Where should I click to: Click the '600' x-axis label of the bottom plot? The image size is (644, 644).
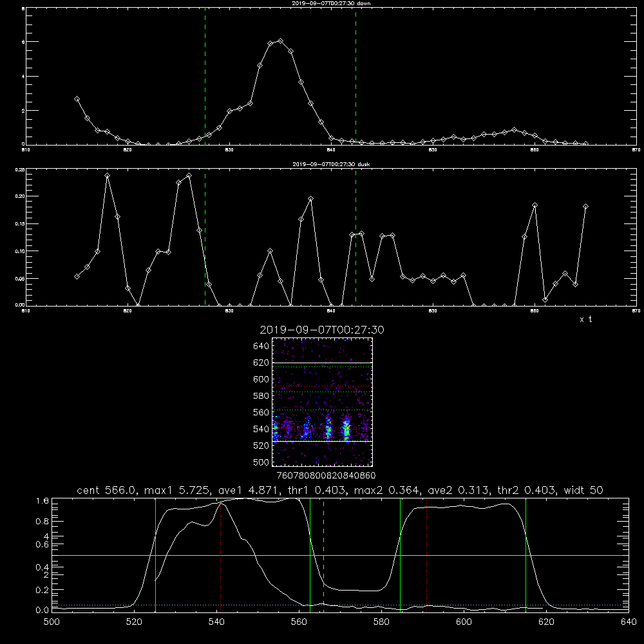[464, 622]
